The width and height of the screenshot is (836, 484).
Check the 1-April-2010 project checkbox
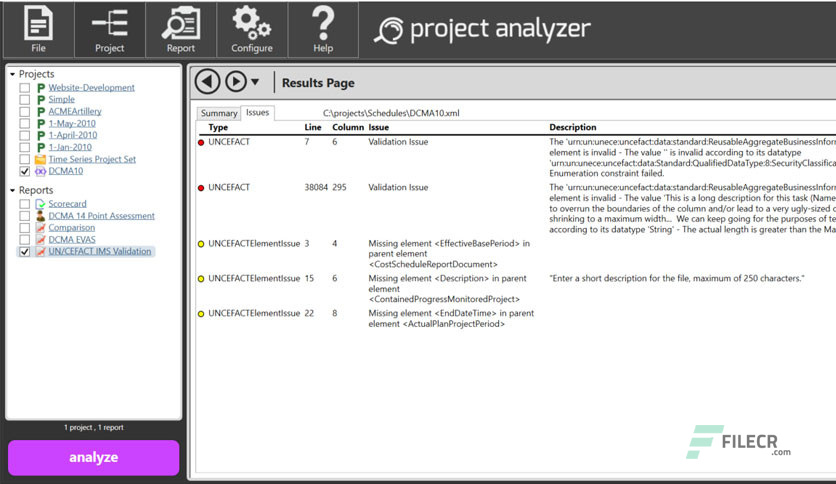pos(25,135)
